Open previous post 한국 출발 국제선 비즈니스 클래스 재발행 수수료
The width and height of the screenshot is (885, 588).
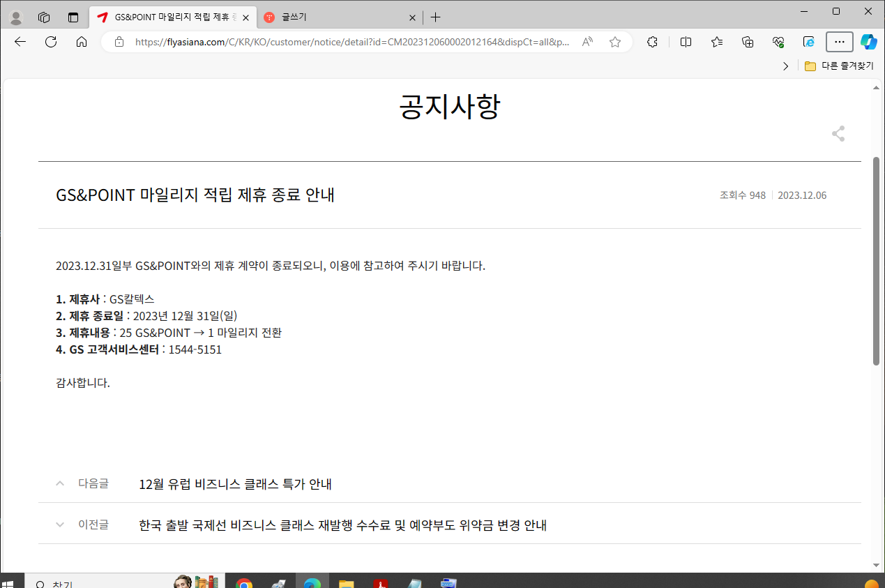(x=343, y=525)
